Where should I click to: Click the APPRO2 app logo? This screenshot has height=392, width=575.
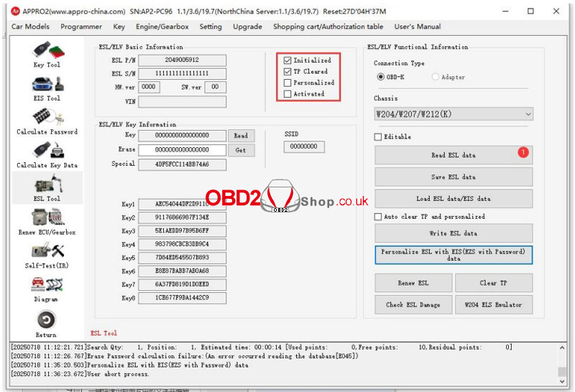pos(15,11)
